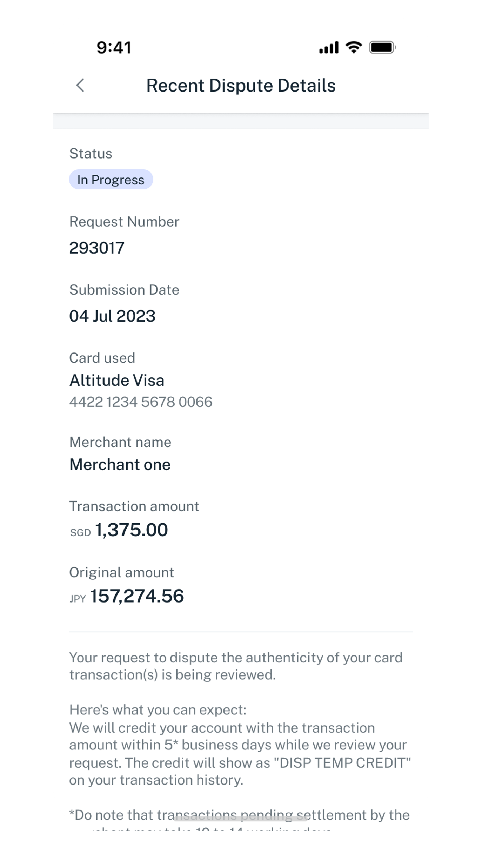Tap card number 4422 1234 5678 0066
Viewport: 482px width, 868px height.
(x=141, y=402)
